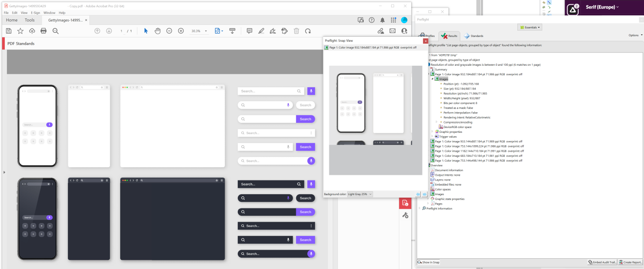Expand the Preflight information tree node
644x269 pixels.
[x=419, y=208]
